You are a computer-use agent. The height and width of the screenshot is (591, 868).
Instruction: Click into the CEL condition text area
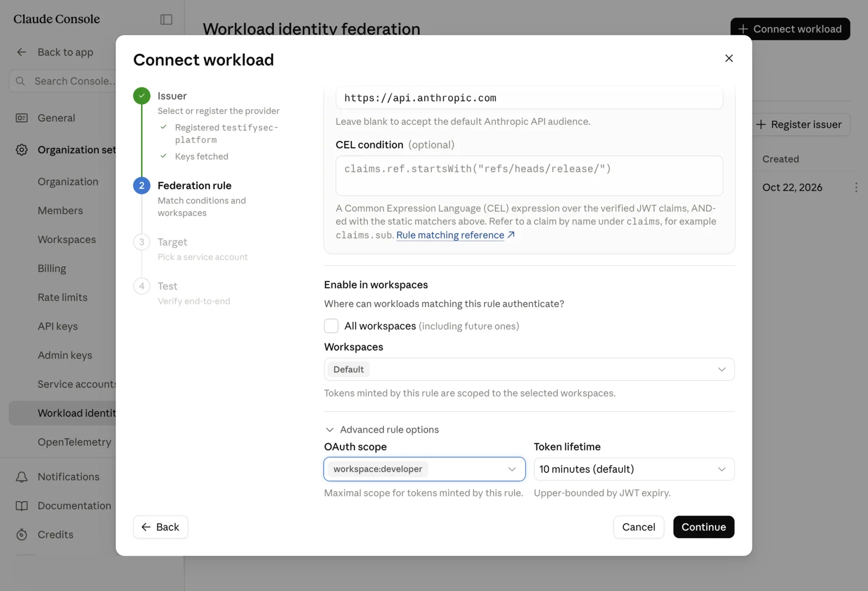coord(529,176)
